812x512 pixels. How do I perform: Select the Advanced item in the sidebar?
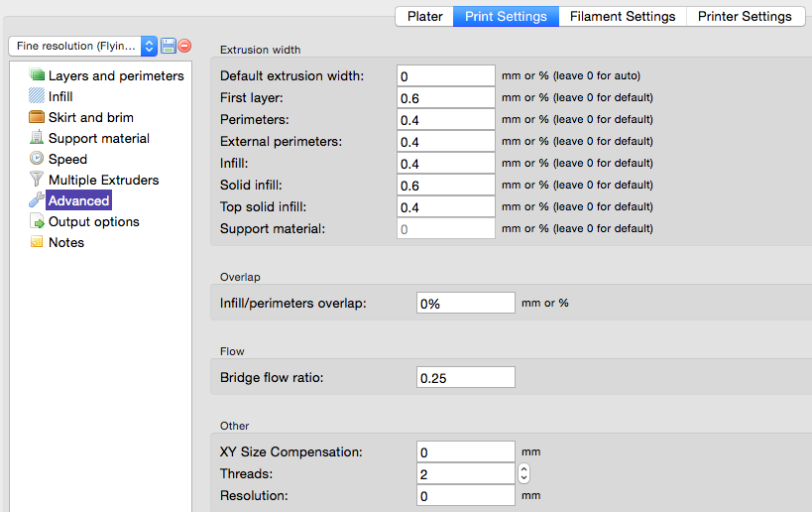tap(78, 200)
